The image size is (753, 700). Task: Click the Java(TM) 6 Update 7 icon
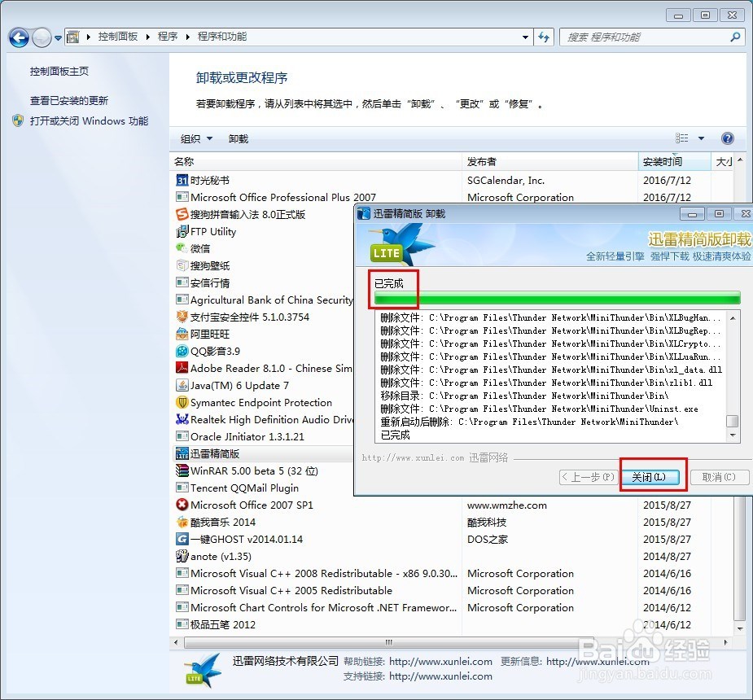[181, 385]
